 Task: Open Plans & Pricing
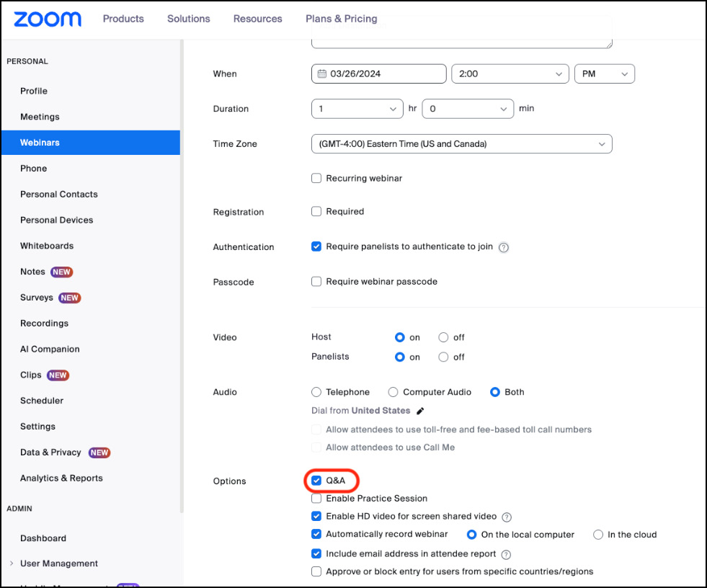pyautogui.click(x=342, y=19)
